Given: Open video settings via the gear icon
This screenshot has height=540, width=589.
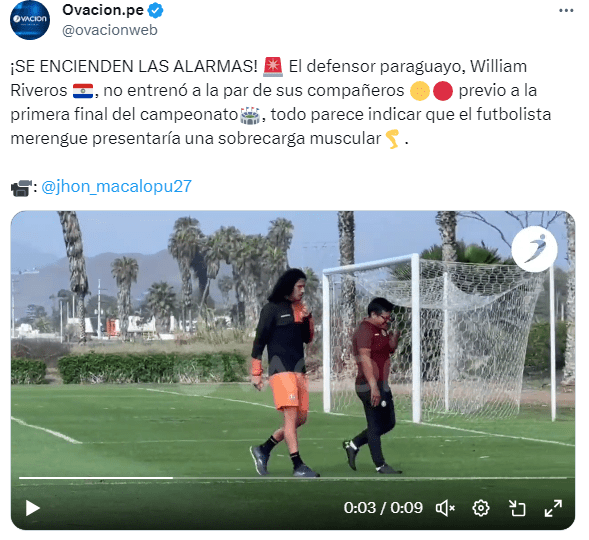Looking at the screenshot, I should [481, 508].
